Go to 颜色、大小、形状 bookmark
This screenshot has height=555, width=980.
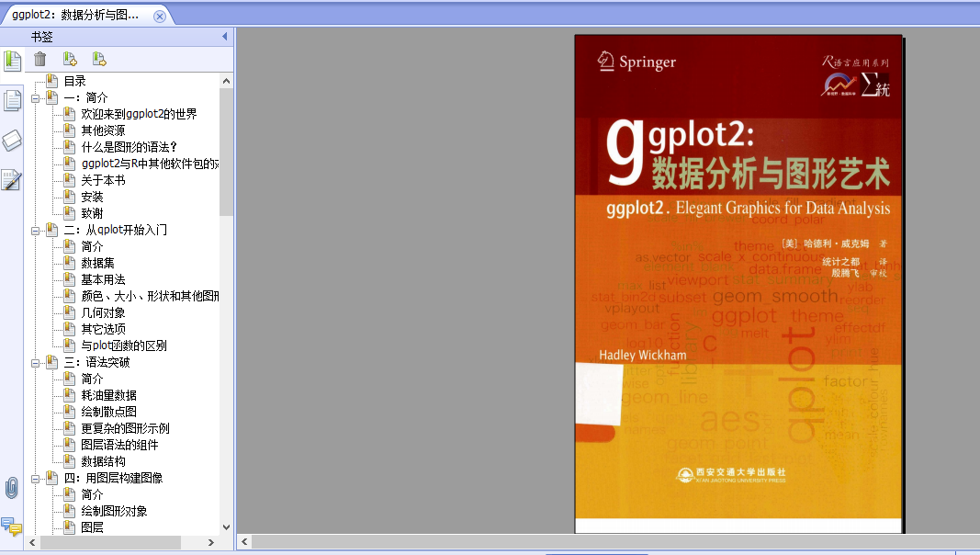(x=150, y=296)
